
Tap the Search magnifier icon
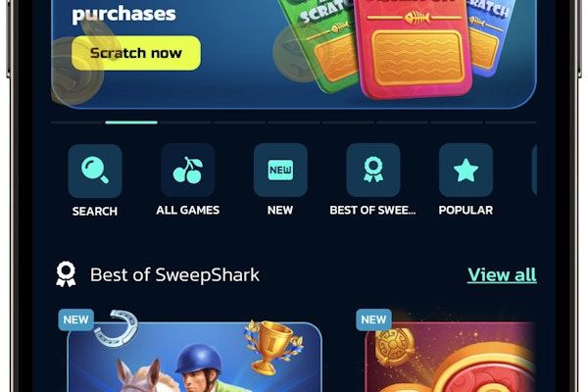click(x=95, y=171)
